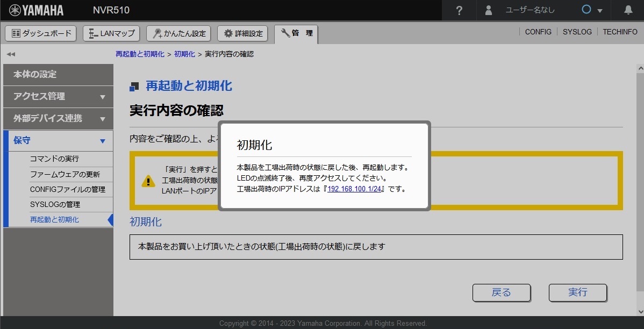Open the notifications bell icon
Viewport: 644px width, 329px height.
pyautogui.click(x=628, y=10)
